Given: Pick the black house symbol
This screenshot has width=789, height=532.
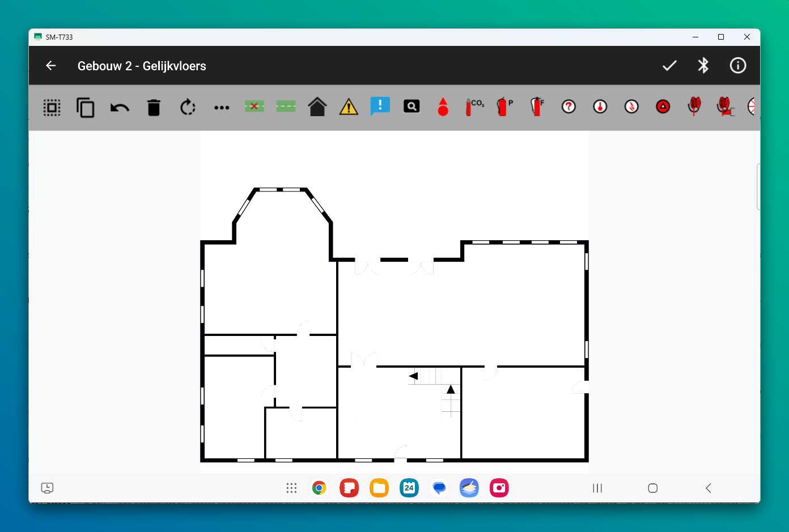Looking at the screenshot, I should 317,107.
